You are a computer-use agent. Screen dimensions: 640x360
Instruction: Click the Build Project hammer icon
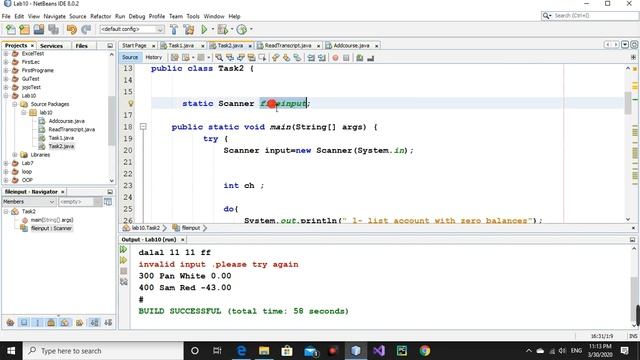(x=174, y=29)
